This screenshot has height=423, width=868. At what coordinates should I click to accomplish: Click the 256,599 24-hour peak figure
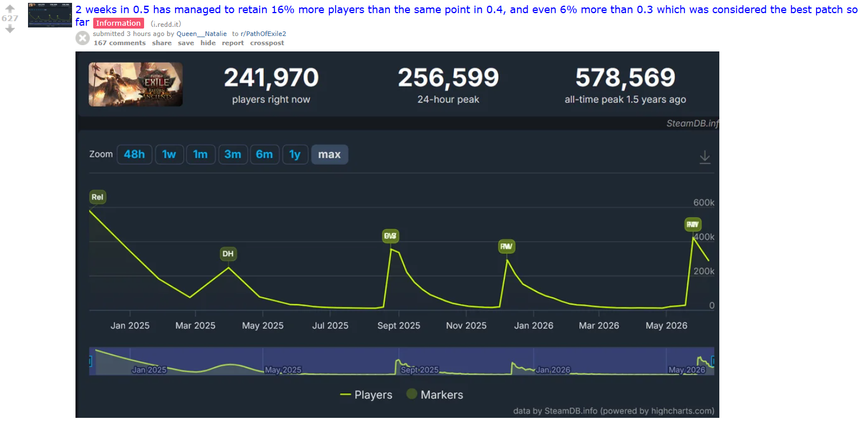click(x=448, y=78)
